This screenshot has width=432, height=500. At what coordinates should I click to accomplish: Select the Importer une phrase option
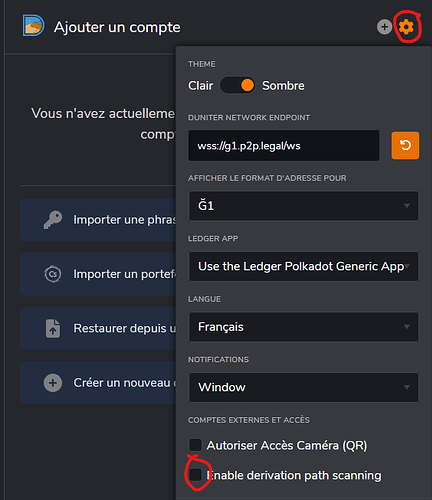98,220
